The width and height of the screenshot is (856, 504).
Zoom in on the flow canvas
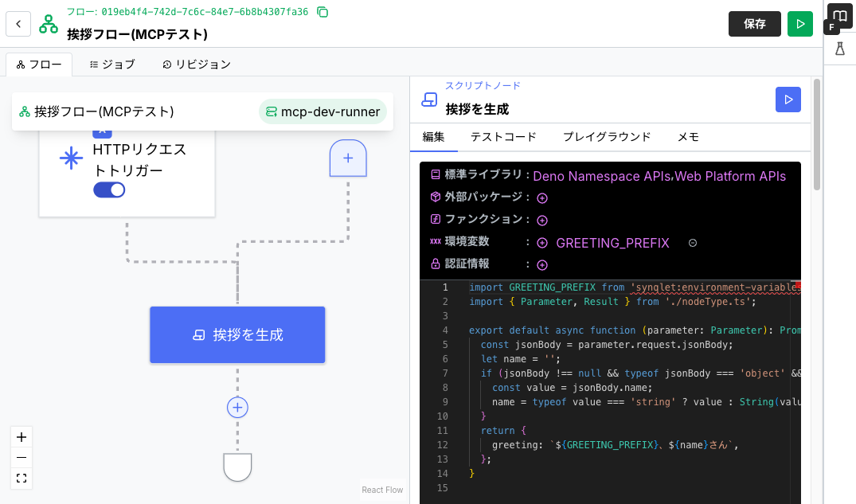(x=21, y=437)
